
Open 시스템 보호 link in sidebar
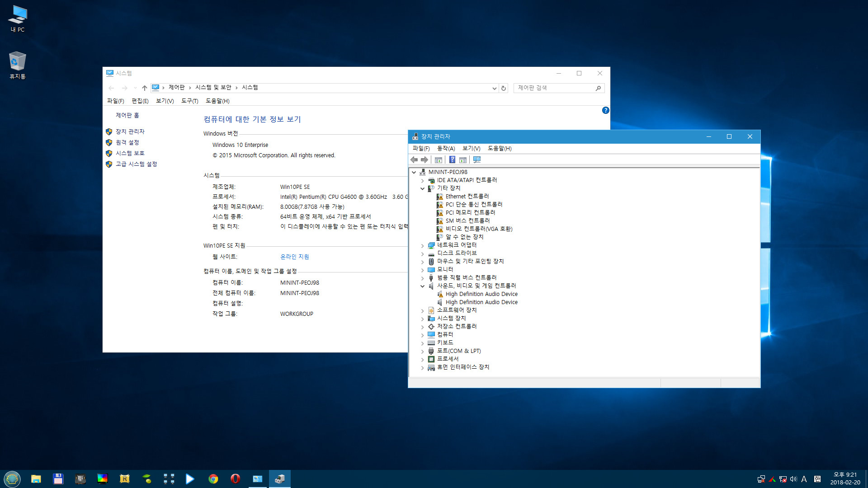click(130, 153)
